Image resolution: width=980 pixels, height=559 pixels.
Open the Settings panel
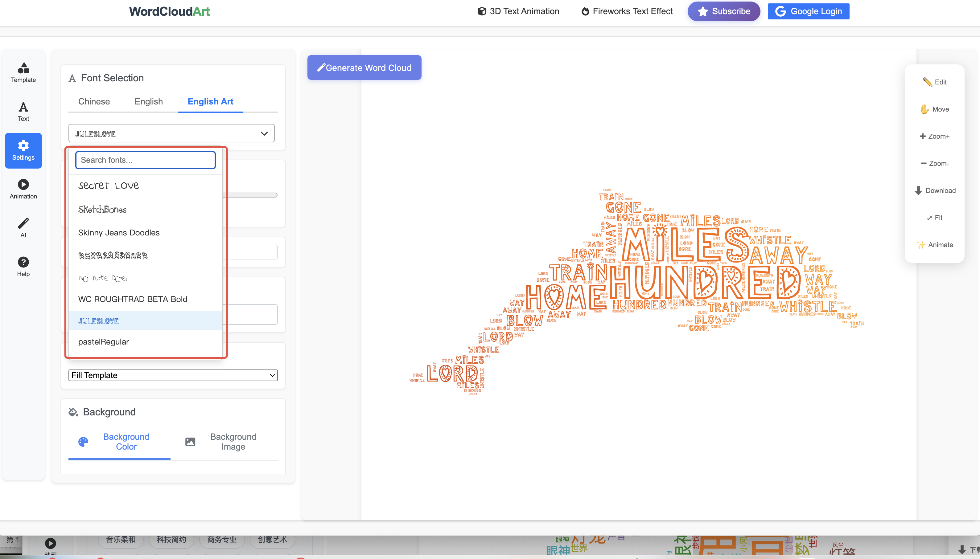point(23,150)
